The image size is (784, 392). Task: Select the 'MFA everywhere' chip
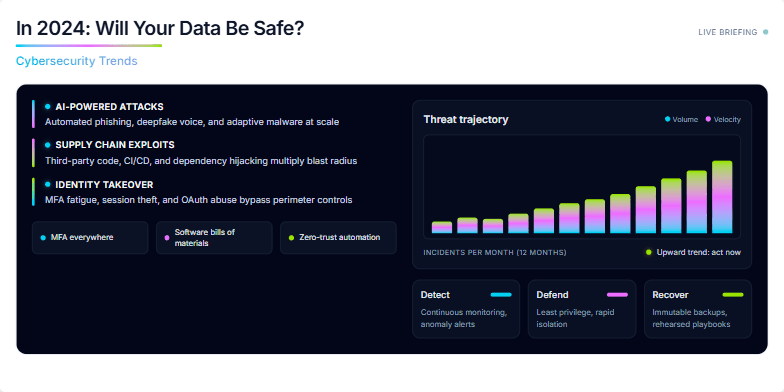coord(90,238)
